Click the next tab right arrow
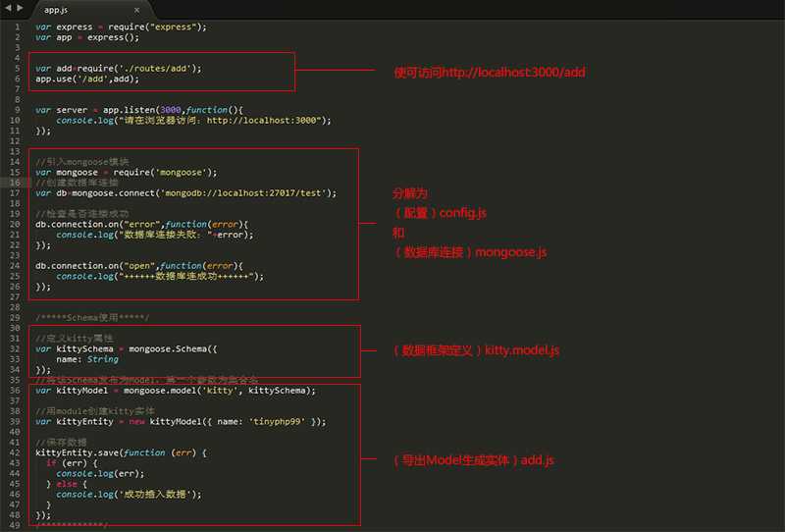Image resolution: width=785 pixels, height=532 pixels. click(20, 8)
